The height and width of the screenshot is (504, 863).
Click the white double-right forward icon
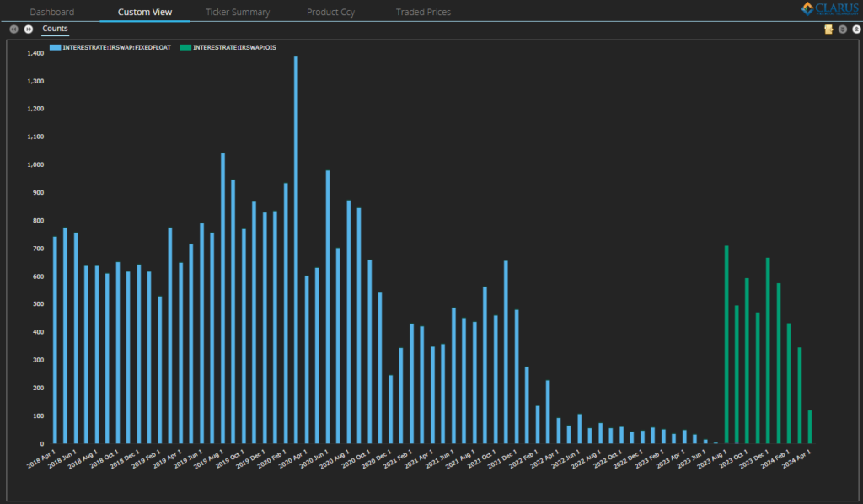(29, 29)
